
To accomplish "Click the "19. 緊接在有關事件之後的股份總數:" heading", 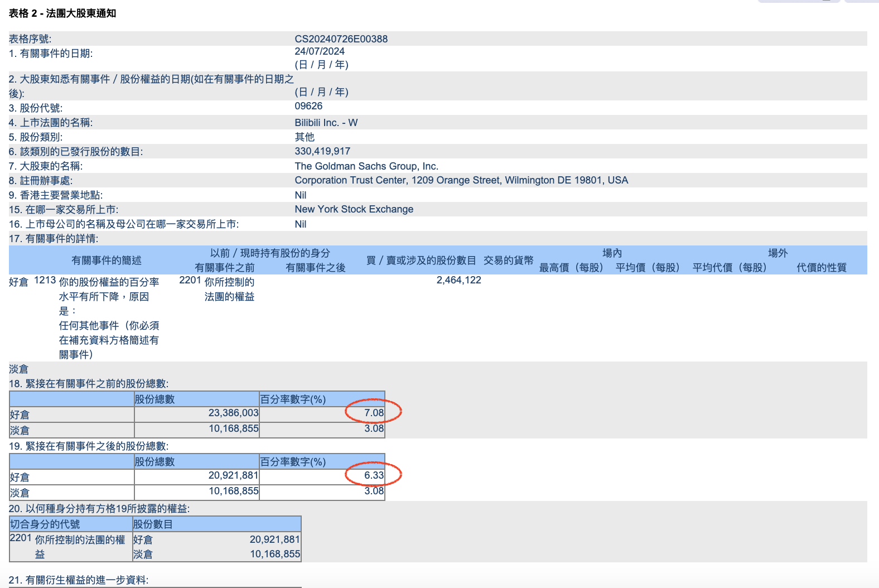I will 89,446.
